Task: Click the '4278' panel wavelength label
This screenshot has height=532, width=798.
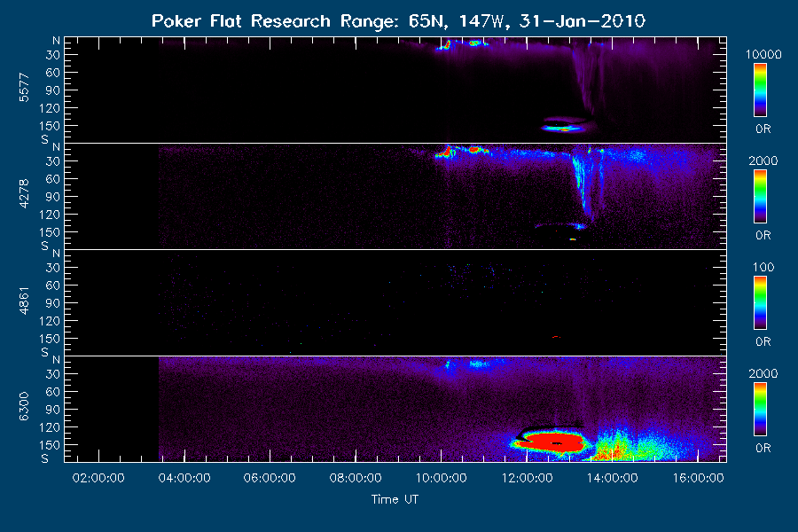Action: coord(24,194)
